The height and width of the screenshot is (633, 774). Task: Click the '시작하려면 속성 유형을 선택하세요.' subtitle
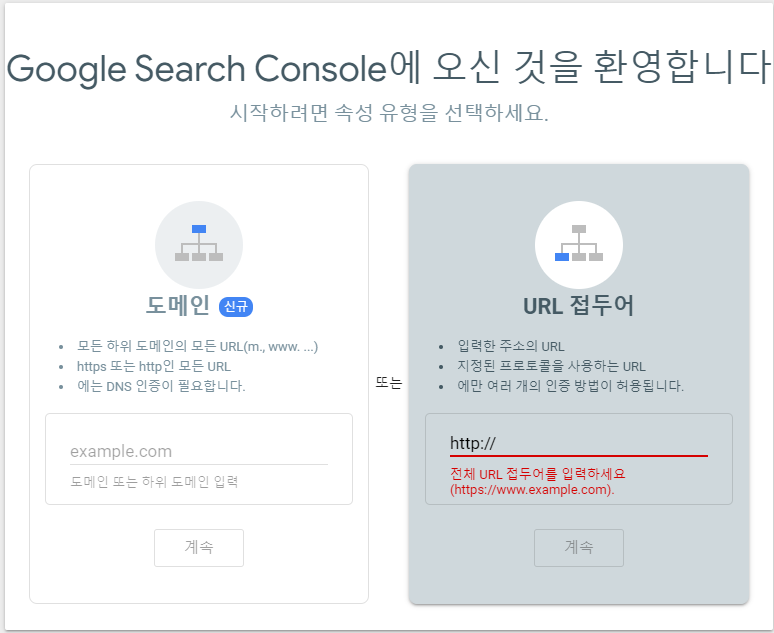coord(389,113)
